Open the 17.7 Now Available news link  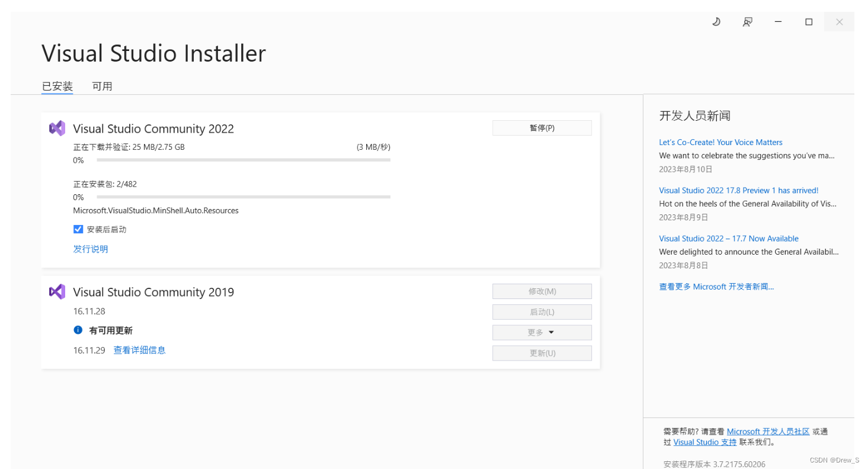pos(729,239)
